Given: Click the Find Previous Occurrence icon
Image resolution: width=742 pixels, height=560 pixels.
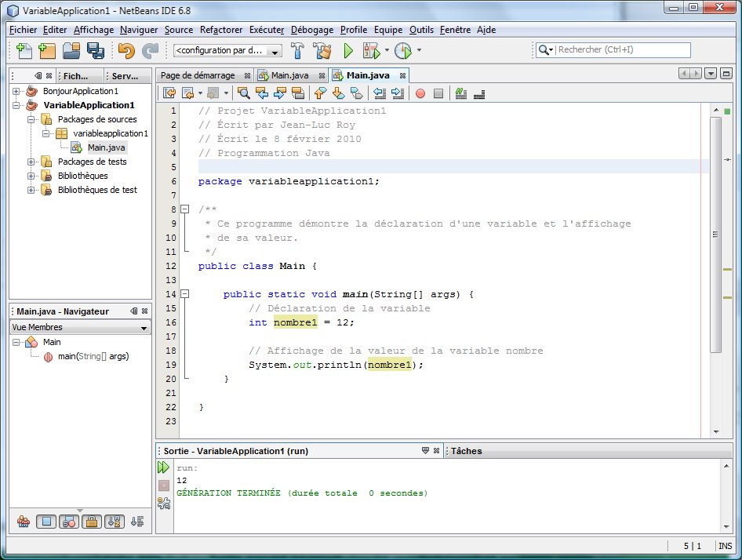Looking at the screenshot, I should 262,93.
